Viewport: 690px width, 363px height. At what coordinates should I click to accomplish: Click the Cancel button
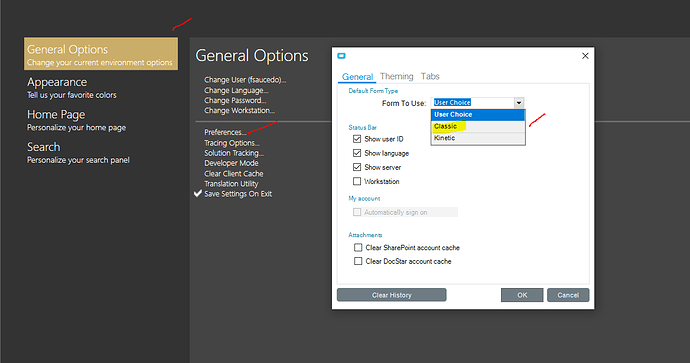point(568,295)
